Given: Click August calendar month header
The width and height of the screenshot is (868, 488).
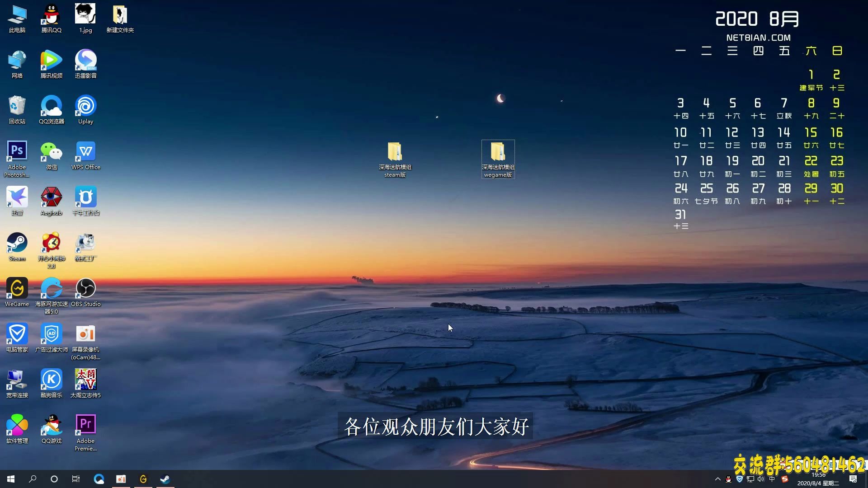Looking at the screenshot, I should [x=757, y=19].
